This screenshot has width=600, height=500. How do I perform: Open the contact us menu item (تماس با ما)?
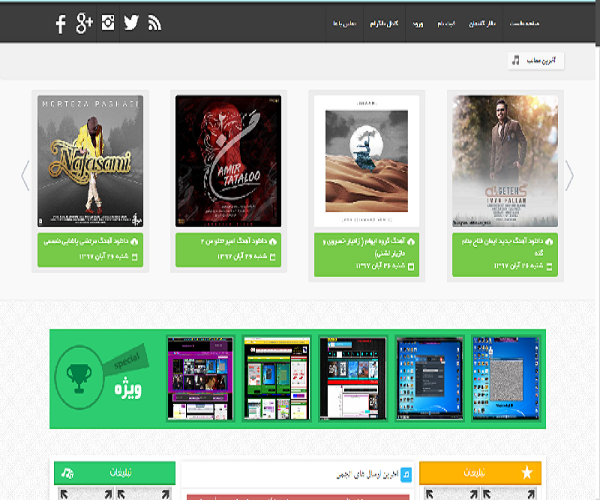(x=344, y=24)
